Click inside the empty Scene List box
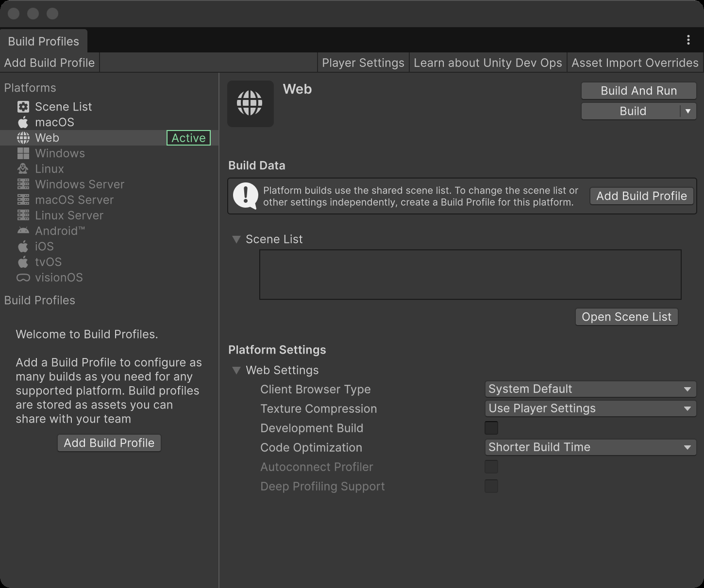 coord(470,275)
